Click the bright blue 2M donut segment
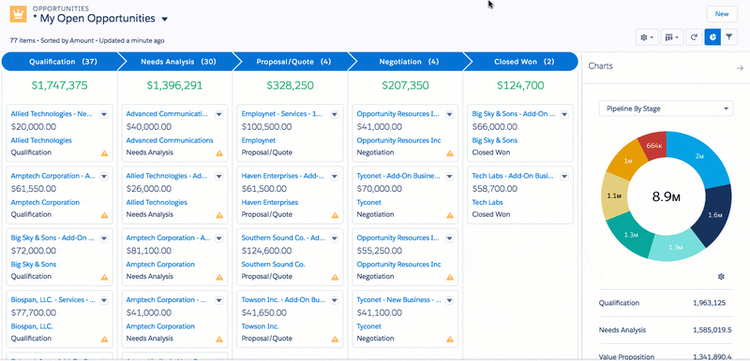 point(698,157)
